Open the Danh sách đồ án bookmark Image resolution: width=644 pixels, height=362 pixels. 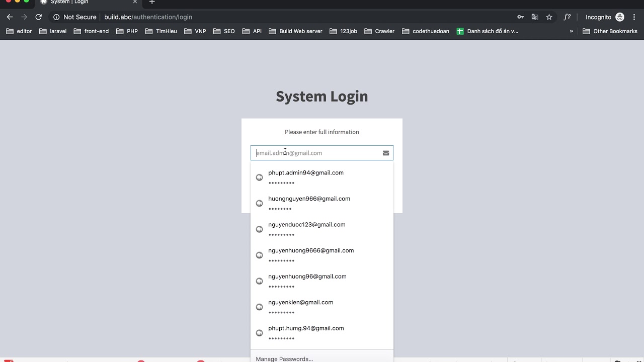487,31
